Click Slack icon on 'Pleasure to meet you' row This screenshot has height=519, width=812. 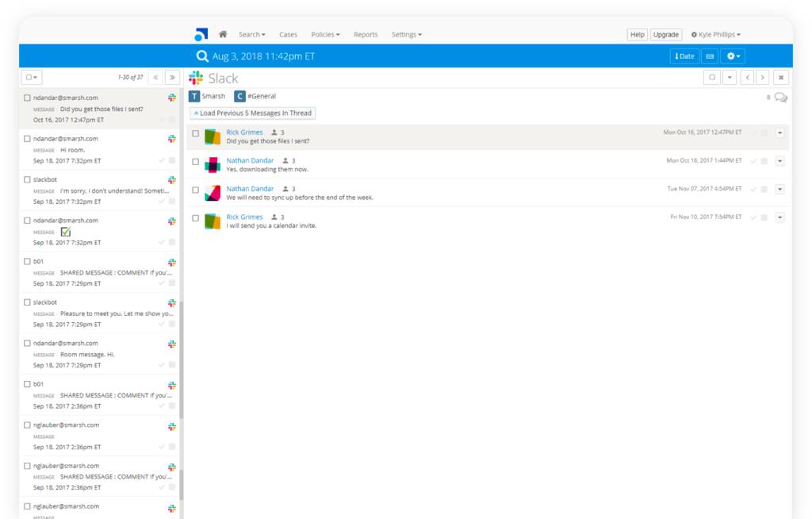172,302
